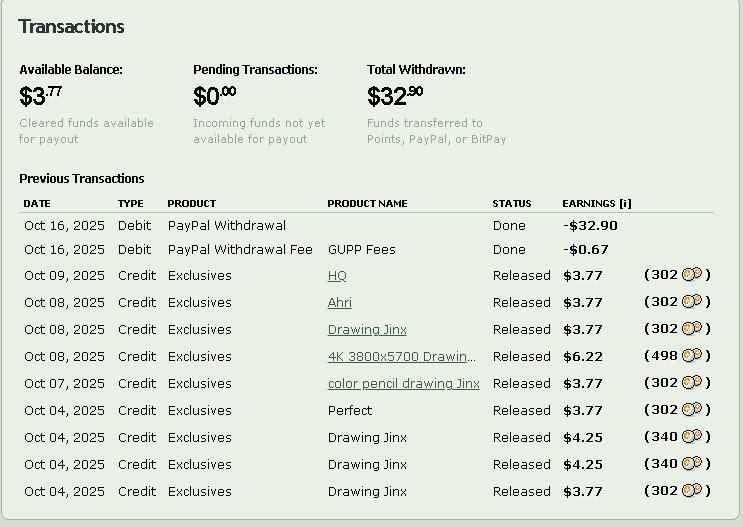Click coin icon on Oct 07 row
Image resolution: width=743 pixels, height=527 pixels.
click(692, 383)
